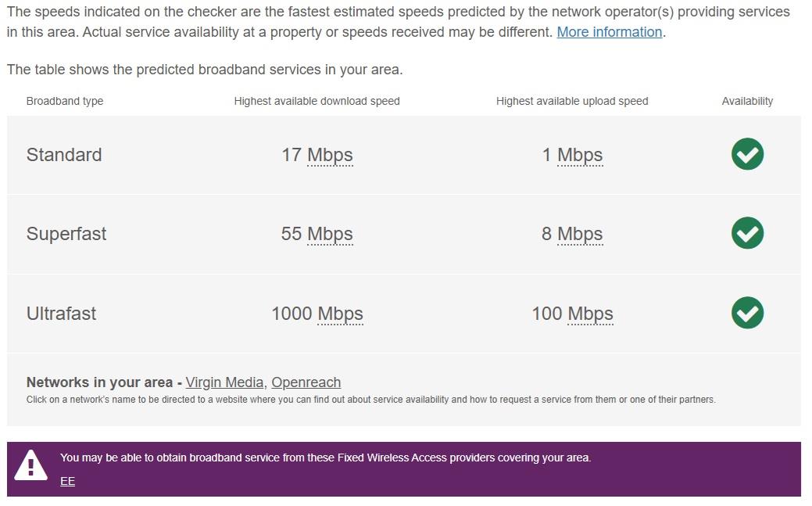Screen dimensions: 812x506
Task: Click Mbps abbreviation beside 1 upload speed
Action: (x=580, y=155)
